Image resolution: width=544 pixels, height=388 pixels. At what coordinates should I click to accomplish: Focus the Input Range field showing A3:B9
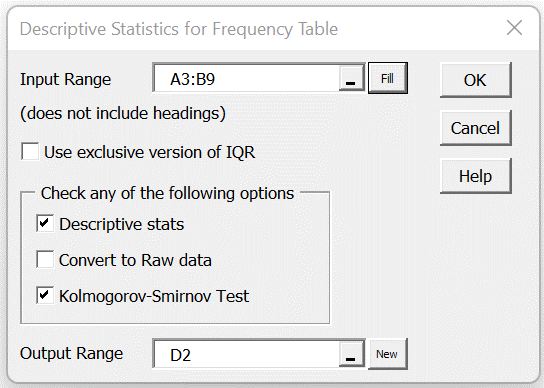[246, 79]
